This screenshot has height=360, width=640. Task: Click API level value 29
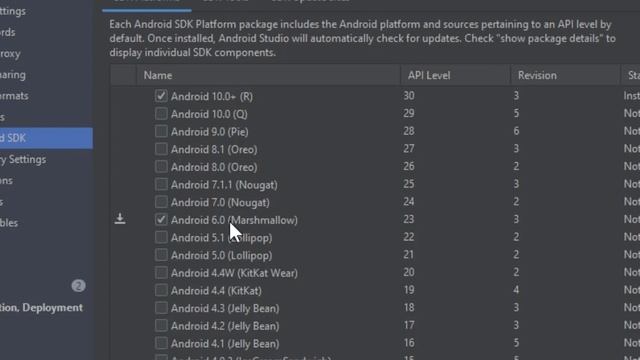click(409, 113)
